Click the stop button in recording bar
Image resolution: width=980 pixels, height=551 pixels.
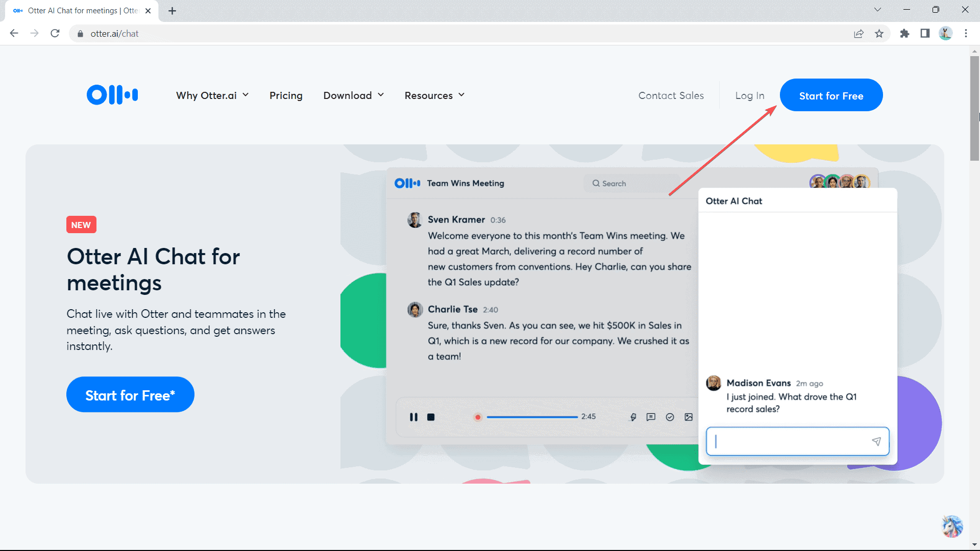(431, 417)
